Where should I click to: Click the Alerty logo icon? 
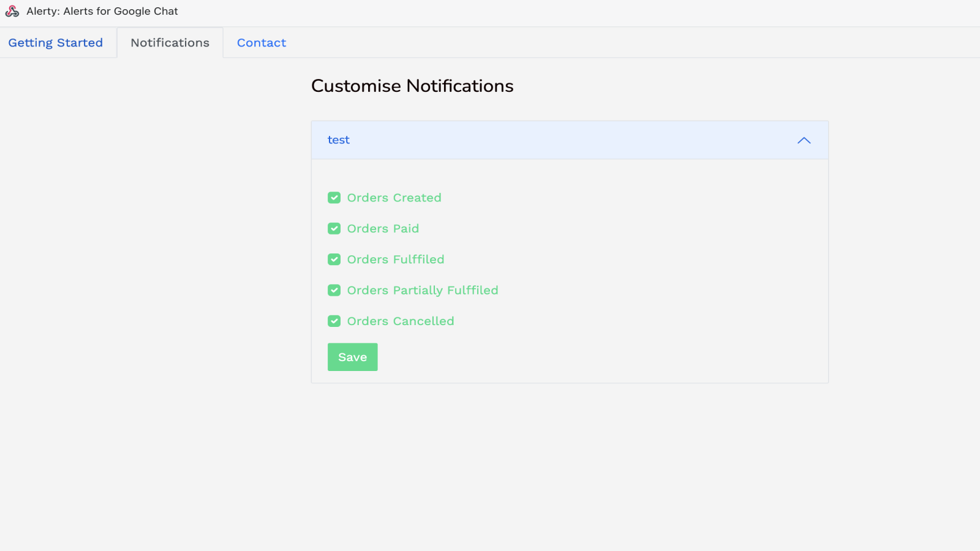12,10
